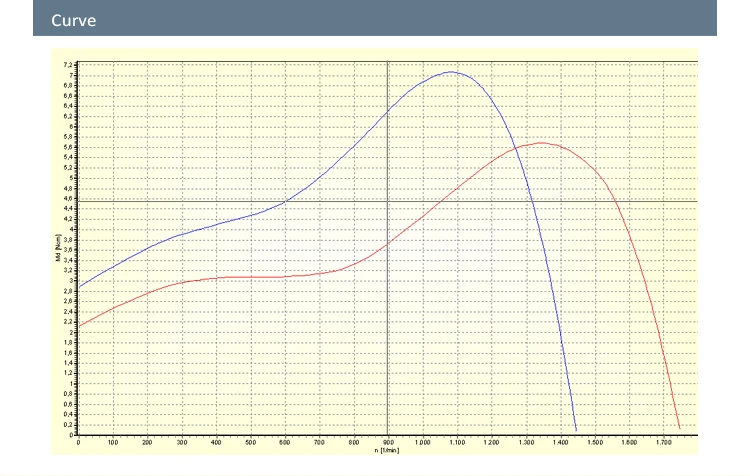Click the x-axis label "100"
The width and height of the screenshot is (750, 476).
[x=113, y=443]
